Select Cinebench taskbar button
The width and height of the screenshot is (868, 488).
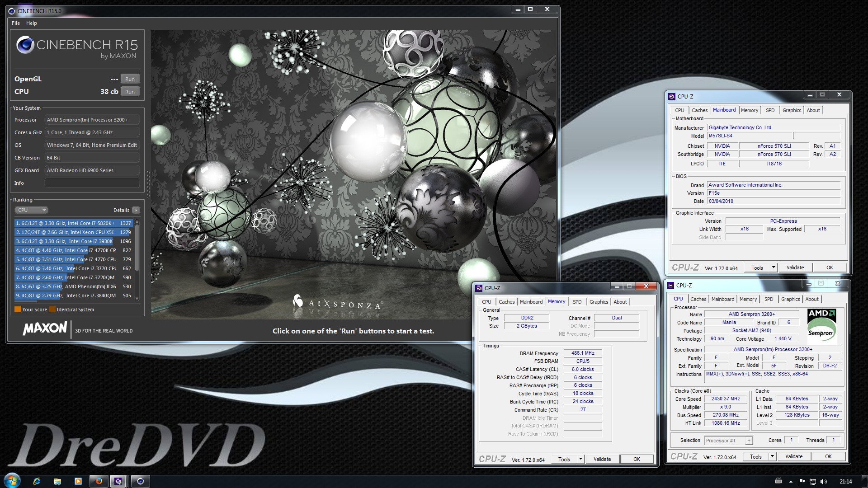click(141, 481)
